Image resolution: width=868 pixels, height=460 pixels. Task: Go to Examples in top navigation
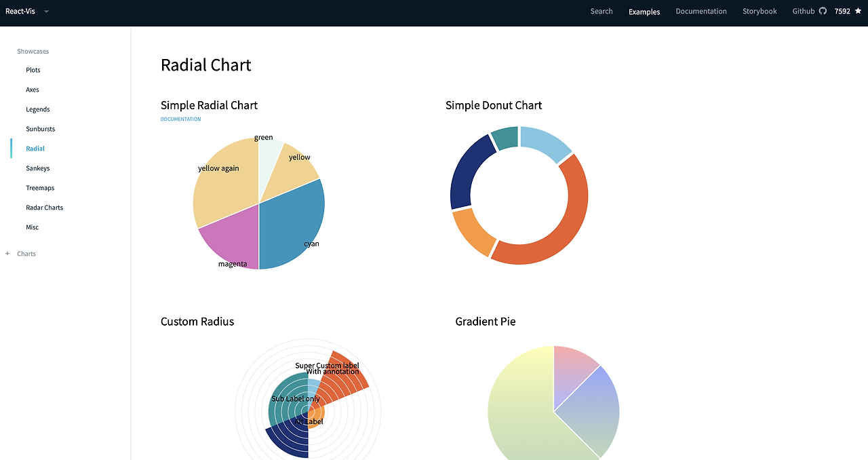pos(644,12)
